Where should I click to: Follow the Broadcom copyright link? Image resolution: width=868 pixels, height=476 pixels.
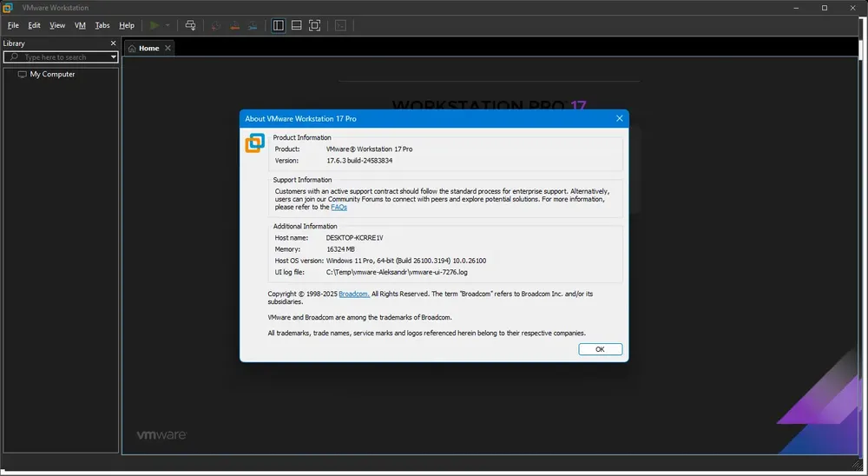point(354,294)
